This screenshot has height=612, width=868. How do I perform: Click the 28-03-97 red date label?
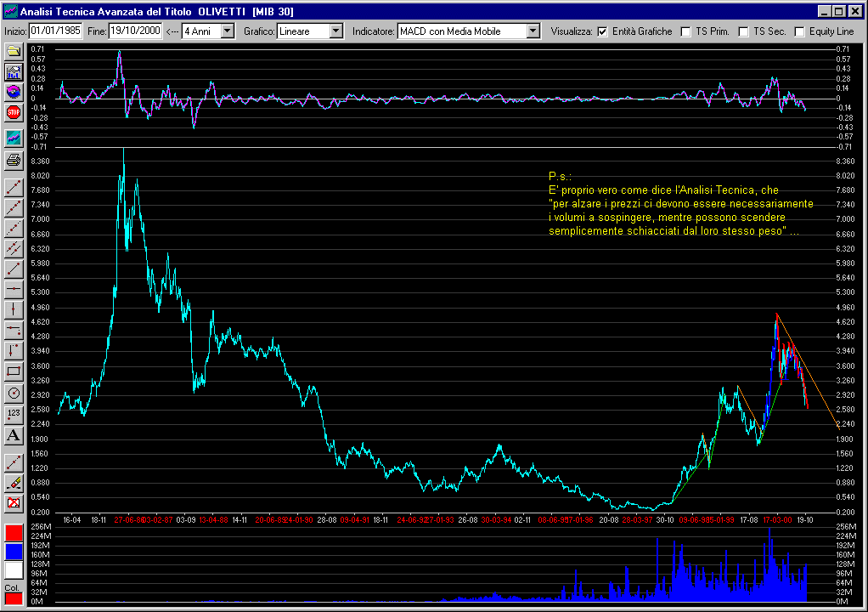click(x=637, y=520)
